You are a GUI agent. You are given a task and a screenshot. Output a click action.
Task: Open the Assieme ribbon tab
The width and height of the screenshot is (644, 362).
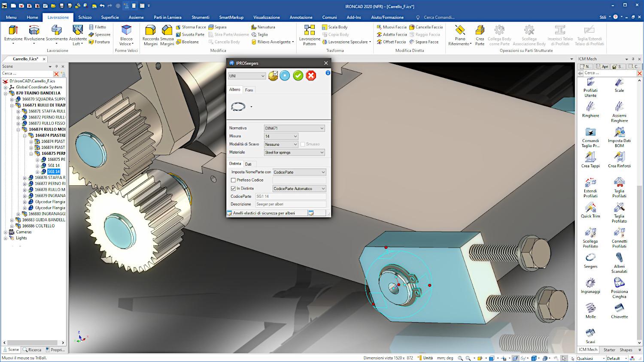tap(136, 17)
